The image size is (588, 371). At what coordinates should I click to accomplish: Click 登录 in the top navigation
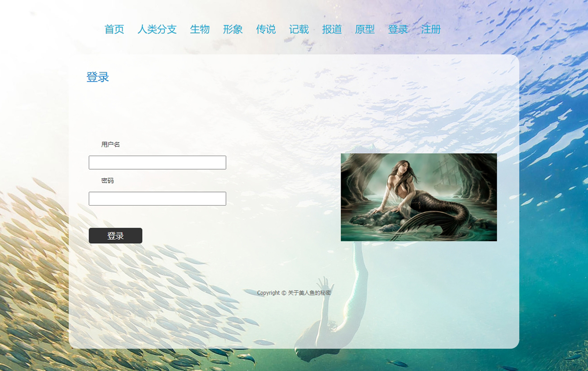(x=398, y=29)
